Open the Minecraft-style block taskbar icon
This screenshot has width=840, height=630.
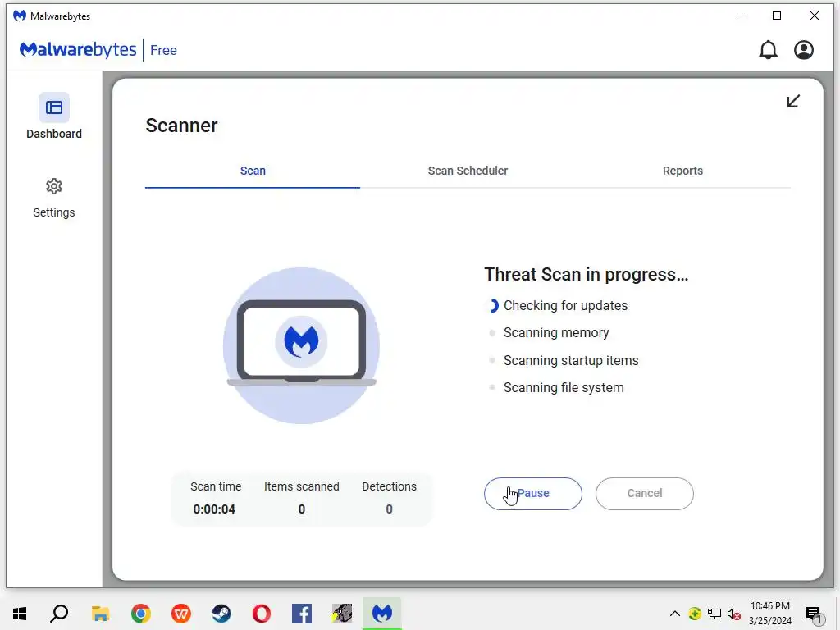coord(342,614)
